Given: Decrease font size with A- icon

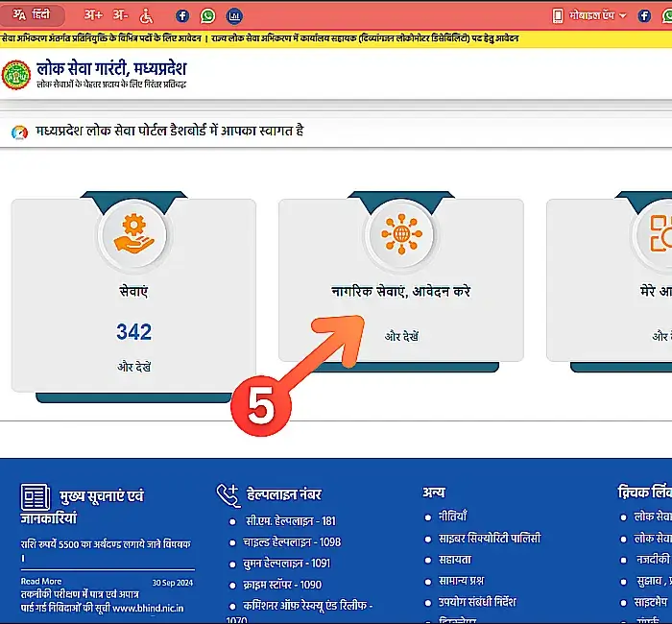Looking at the screenshot, I should coord(120,15).
